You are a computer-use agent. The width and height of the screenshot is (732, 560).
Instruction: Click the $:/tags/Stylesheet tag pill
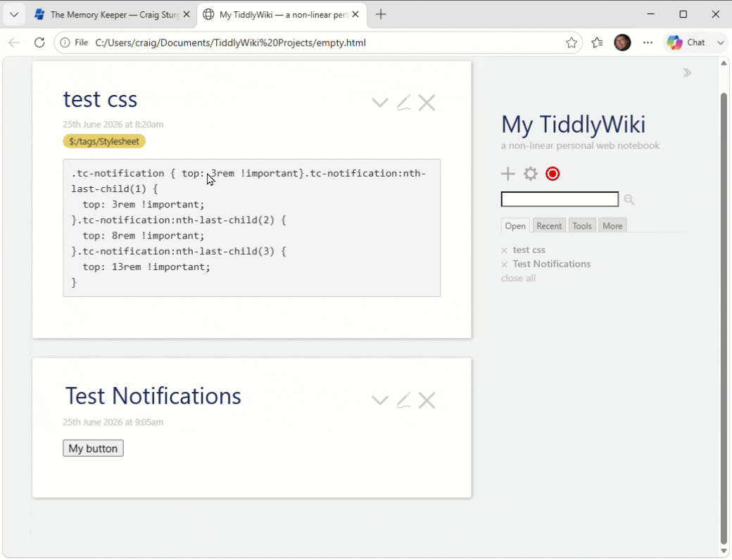point(104,141)
